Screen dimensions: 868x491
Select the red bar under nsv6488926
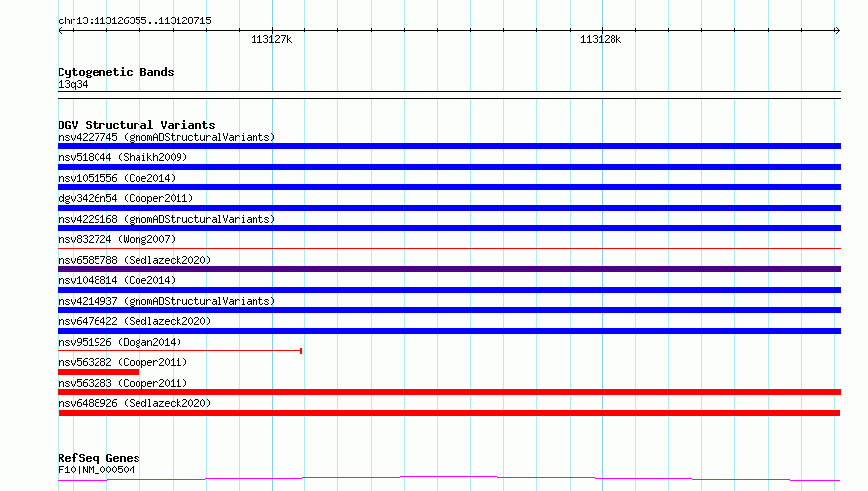[449, 413]
